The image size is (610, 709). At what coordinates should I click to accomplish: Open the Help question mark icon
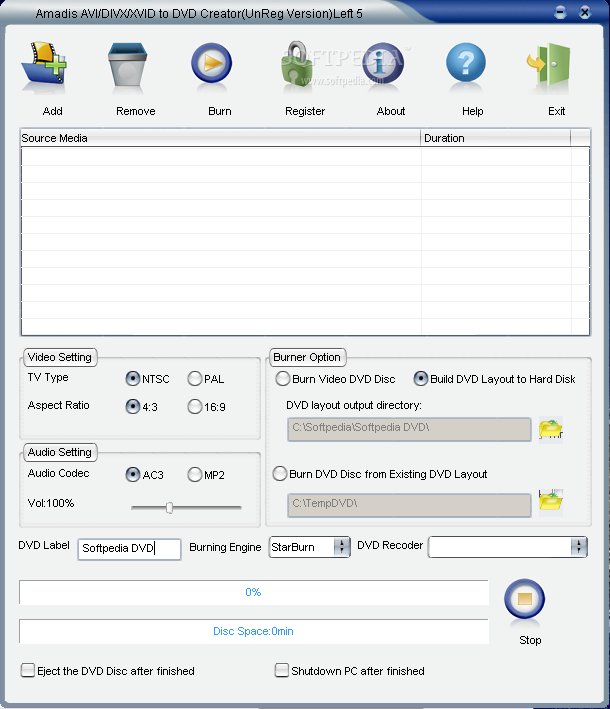466,62
